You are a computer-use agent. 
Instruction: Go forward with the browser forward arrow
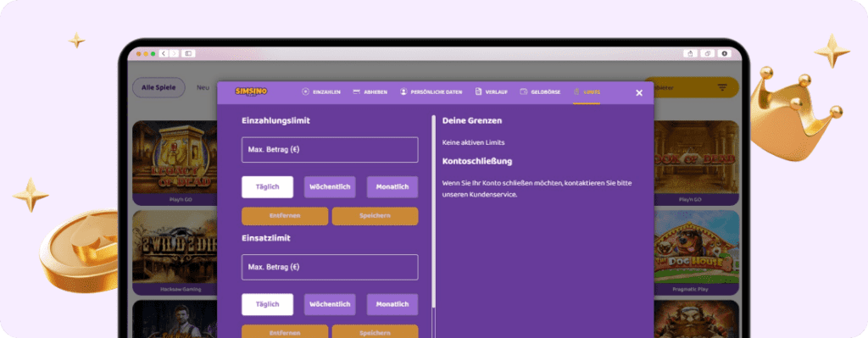[x=175, y=53]
